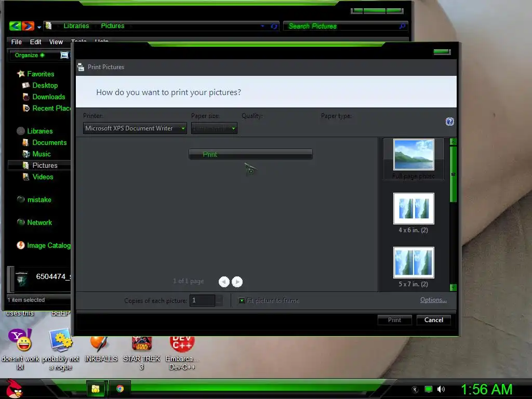Click the refresh icon in the address bar
Screen dimensions: 532x399
pyautogui.click(x=274, y=26)
